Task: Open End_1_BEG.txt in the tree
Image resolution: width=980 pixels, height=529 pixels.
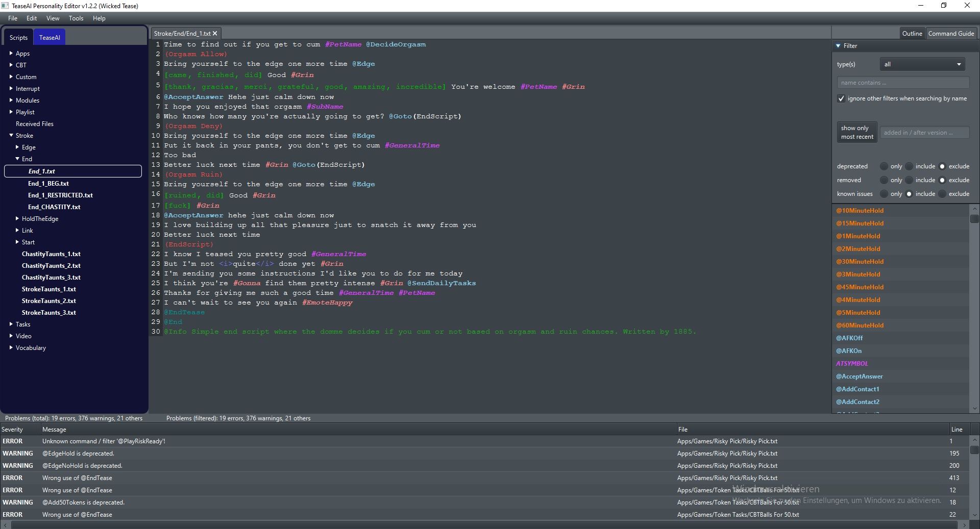Action: point(48,184)
